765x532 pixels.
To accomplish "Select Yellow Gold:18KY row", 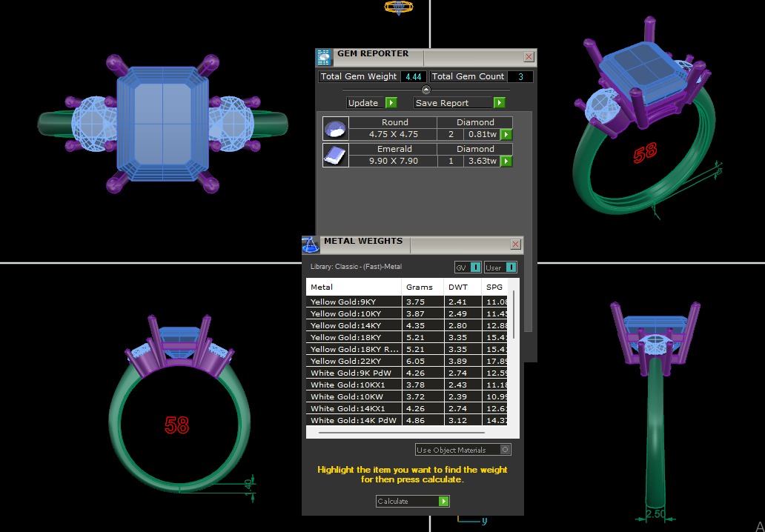I will tap(354, 337).
